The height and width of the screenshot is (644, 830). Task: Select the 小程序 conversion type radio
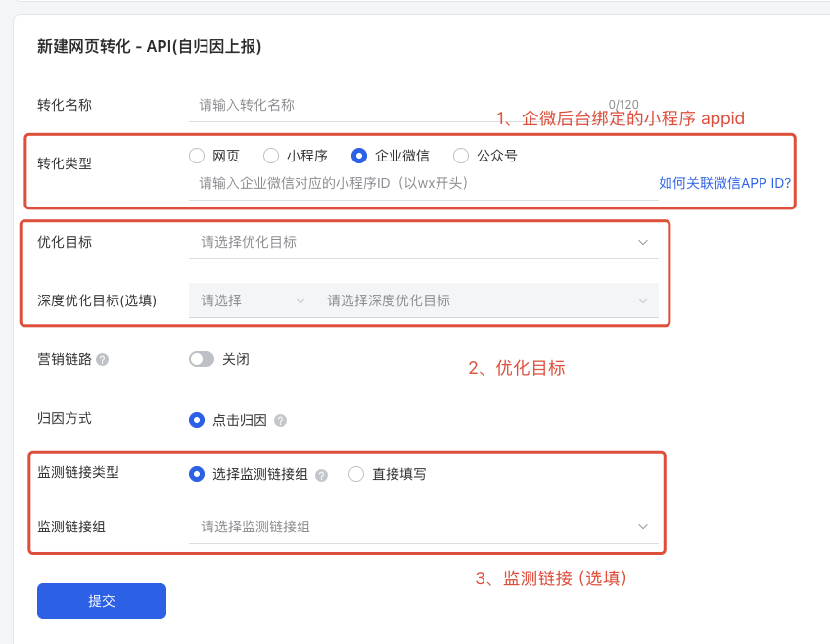click(x=271, y=156)
